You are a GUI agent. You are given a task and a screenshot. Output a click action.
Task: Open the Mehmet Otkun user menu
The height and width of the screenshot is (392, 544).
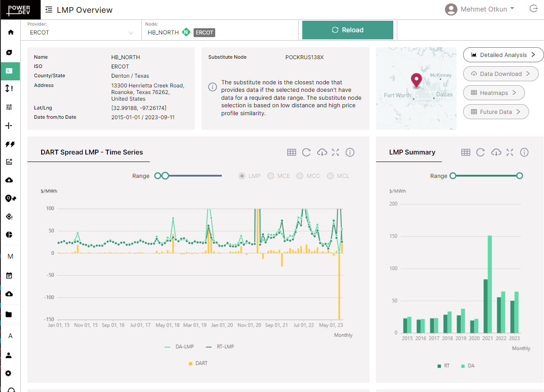point(480,9)
